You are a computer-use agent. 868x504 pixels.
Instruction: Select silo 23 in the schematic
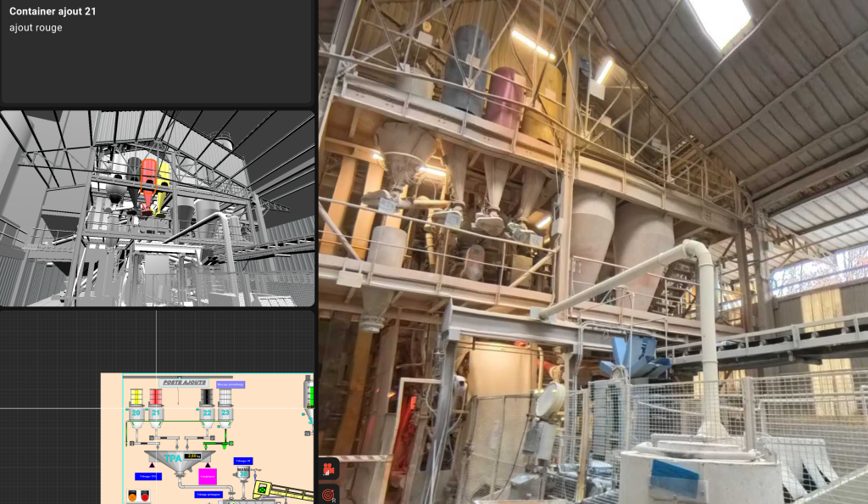pos(225,407)
